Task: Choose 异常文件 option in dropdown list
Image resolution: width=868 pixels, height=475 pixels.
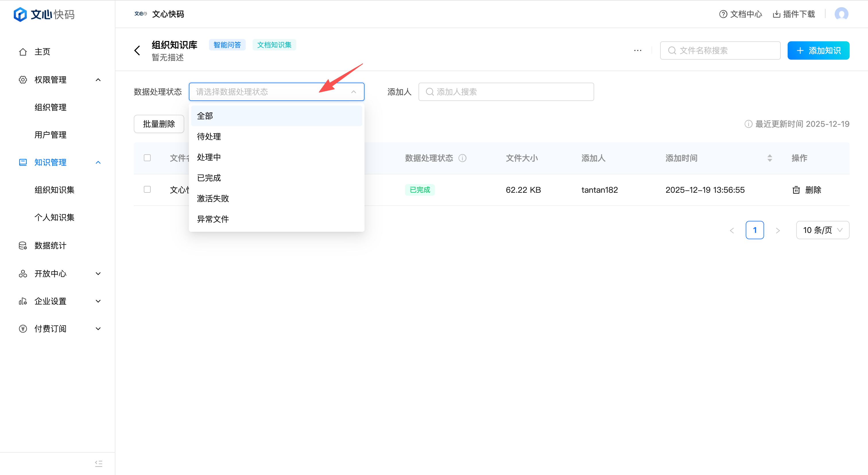Action: (213, 219)
